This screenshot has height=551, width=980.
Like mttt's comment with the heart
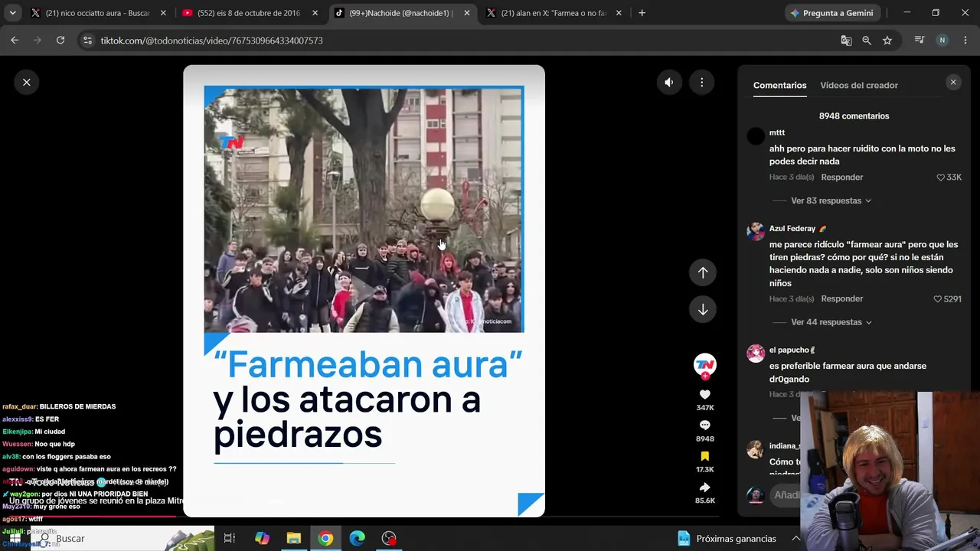tap(941, 178)
